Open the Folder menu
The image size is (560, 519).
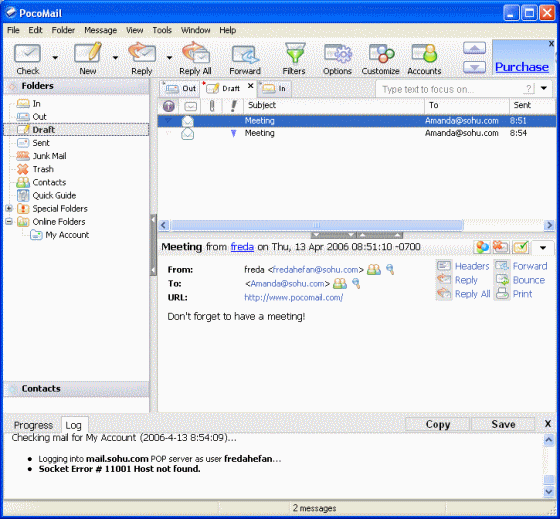(63, 30)
